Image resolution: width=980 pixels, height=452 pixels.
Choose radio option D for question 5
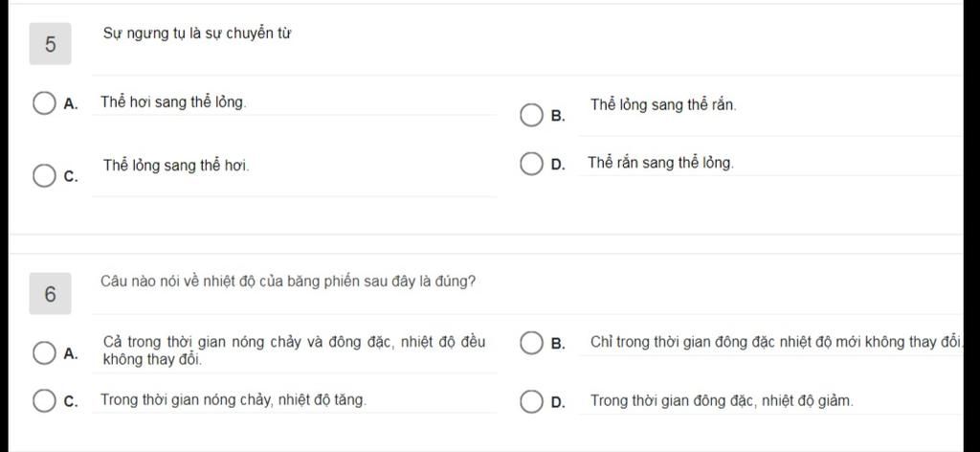pos(531,165)
